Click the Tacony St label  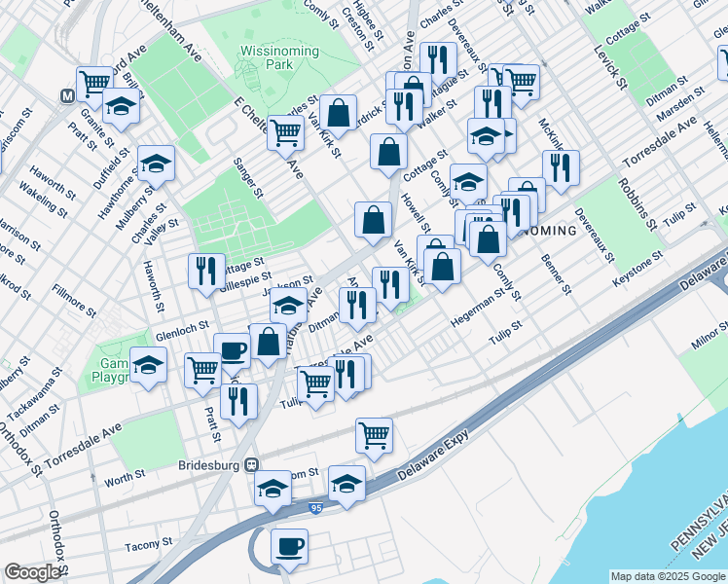(149, 544)
